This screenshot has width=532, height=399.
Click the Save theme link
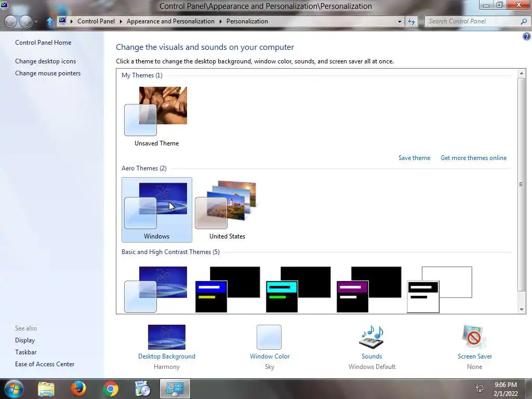pyautogui.click(x=414, y=158)
